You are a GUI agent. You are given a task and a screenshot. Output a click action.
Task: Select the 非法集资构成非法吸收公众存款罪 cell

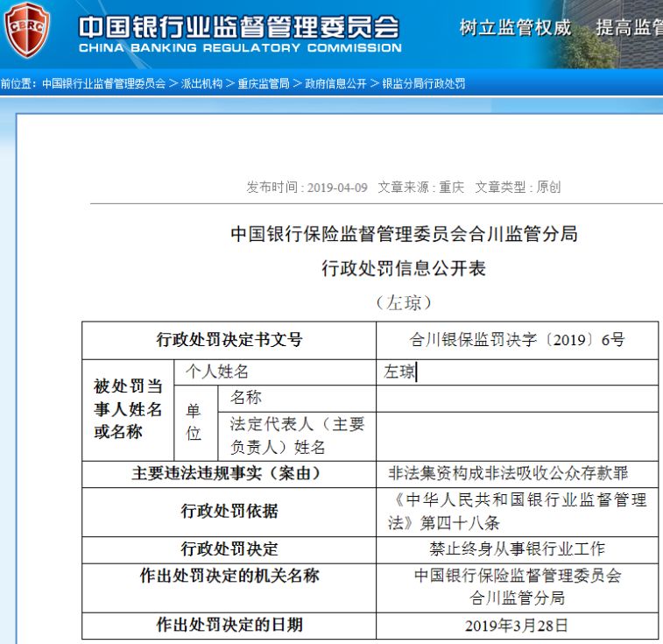[517, 474]
